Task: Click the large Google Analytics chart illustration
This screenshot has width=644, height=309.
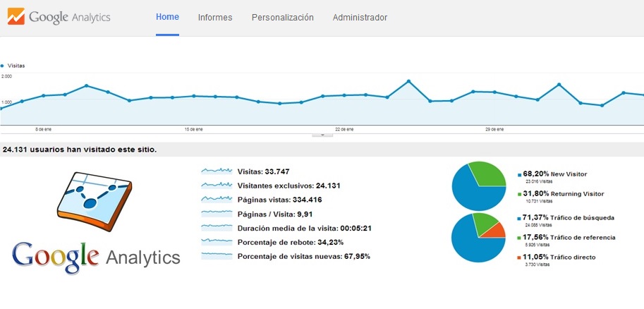Action: tap(94, 202)
